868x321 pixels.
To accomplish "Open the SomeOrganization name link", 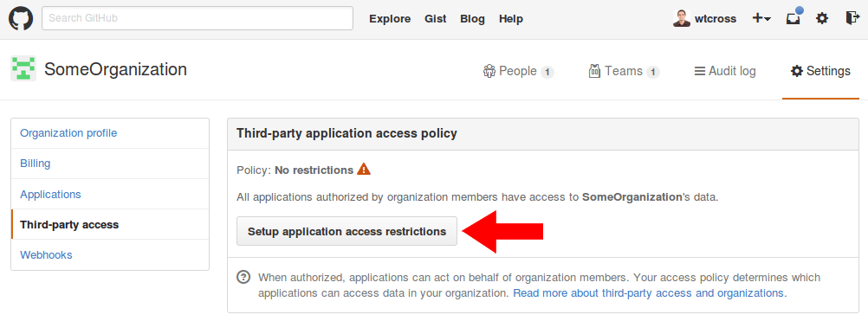I will (116, 69).
